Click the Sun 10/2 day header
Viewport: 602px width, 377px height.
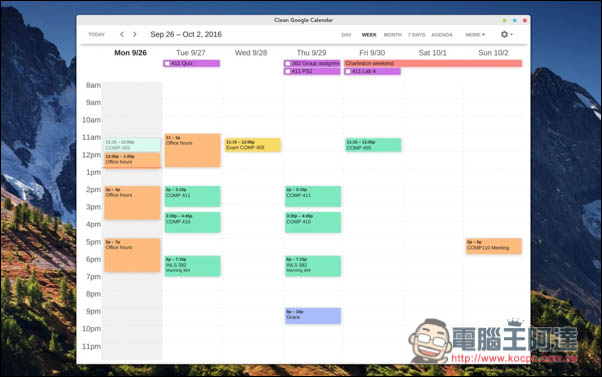point(493,53)
